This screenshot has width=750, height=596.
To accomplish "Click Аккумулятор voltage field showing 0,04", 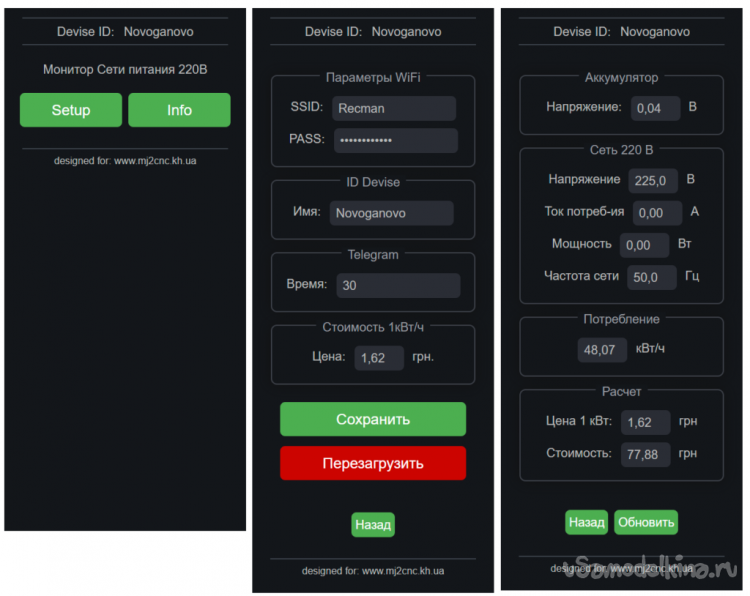I will [x=655, y=108].
